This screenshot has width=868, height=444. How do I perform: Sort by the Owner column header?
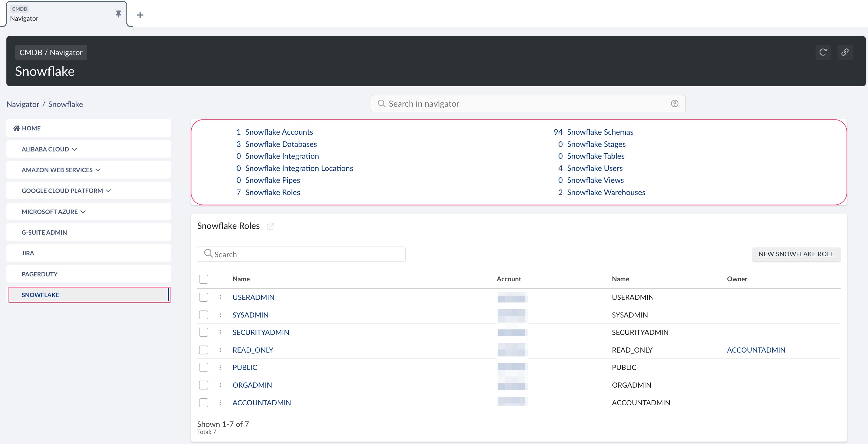coord(737,279)
